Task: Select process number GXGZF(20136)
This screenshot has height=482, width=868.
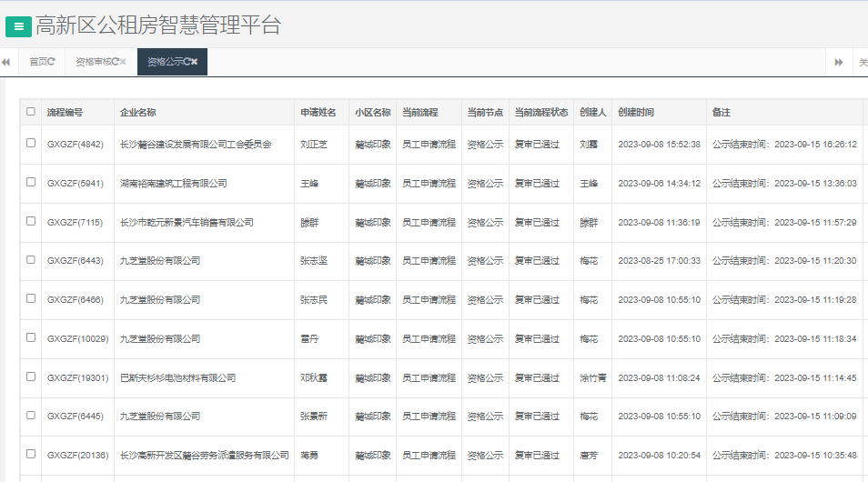Action: coord(78,456)
